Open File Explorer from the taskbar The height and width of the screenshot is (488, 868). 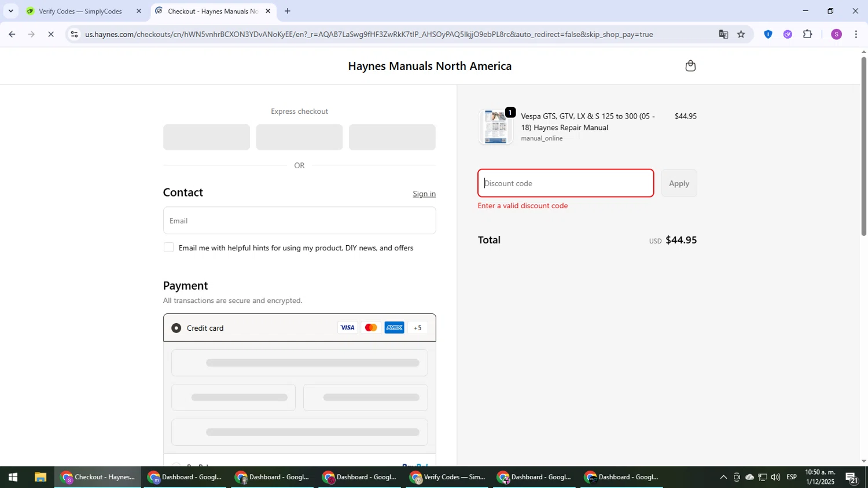[x=40, y=478]
